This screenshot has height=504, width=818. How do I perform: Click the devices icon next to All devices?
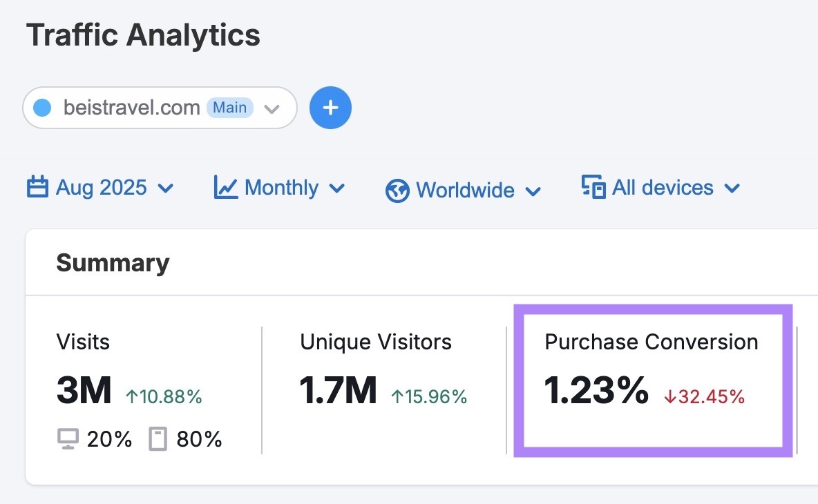coord(592,187)
